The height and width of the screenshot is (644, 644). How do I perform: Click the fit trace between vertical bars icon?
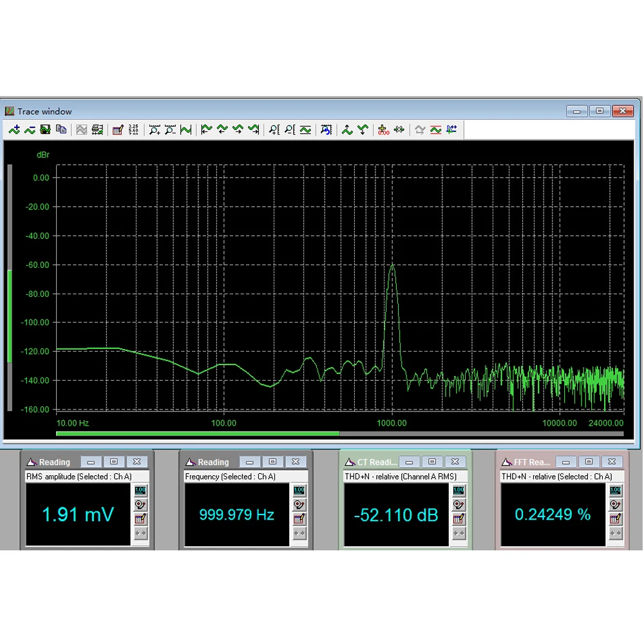(x=185, y=130)
